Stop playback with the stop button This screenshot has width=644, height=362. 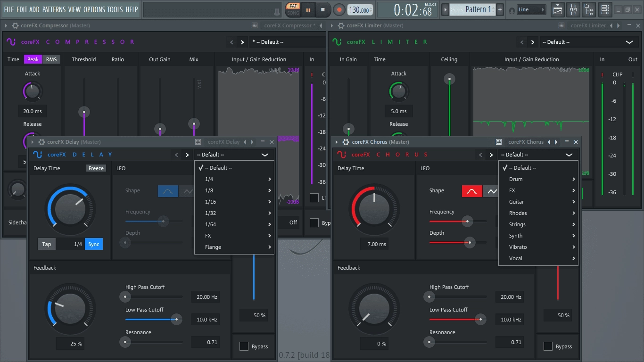[x=323, y=9]
